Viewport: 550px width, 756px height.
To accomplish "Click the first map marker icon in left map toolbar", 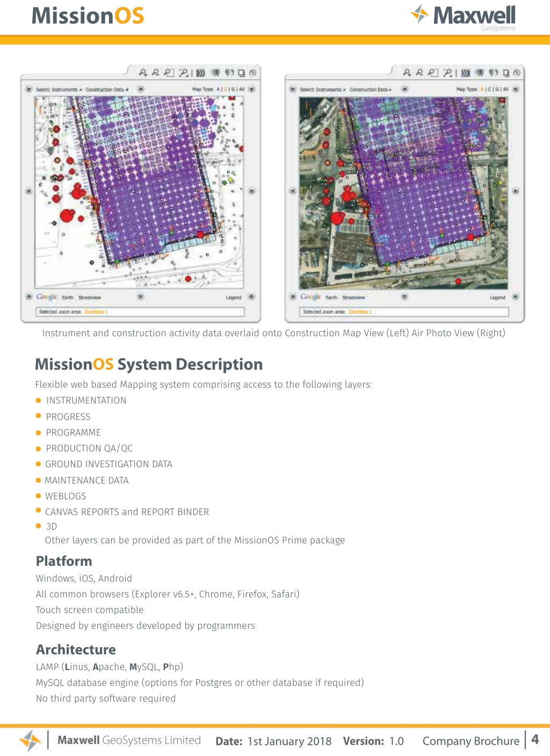I will point(216,72).
